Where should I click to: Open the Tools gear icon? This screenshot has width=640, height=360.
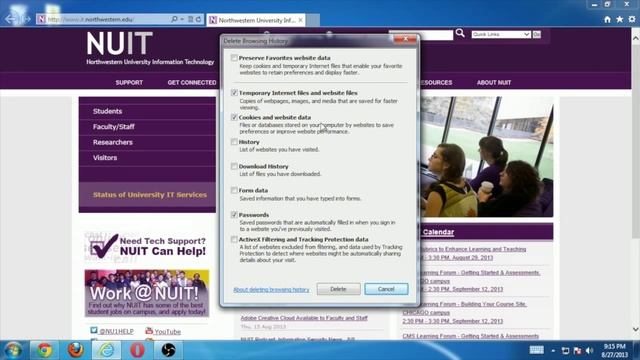[x=632, y=19]
